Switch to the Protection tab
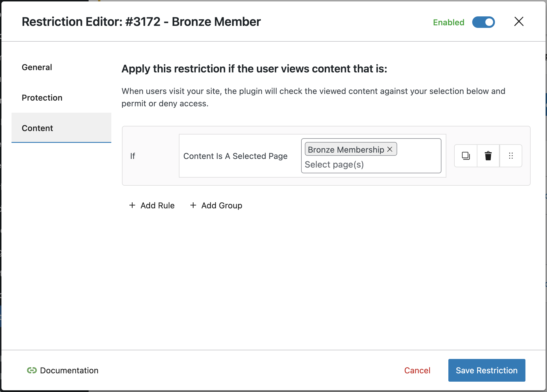The width and height of the screenshot is (547, 392). tap(42, 98)
